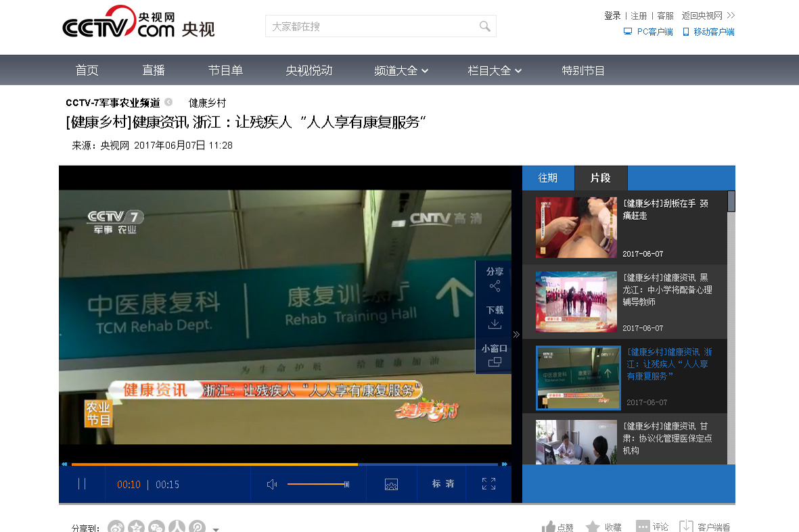The height and width of the screenshot is (532, 799).
Task: Share via the QQ Zone star icon
Action: [x=137, y=527]
